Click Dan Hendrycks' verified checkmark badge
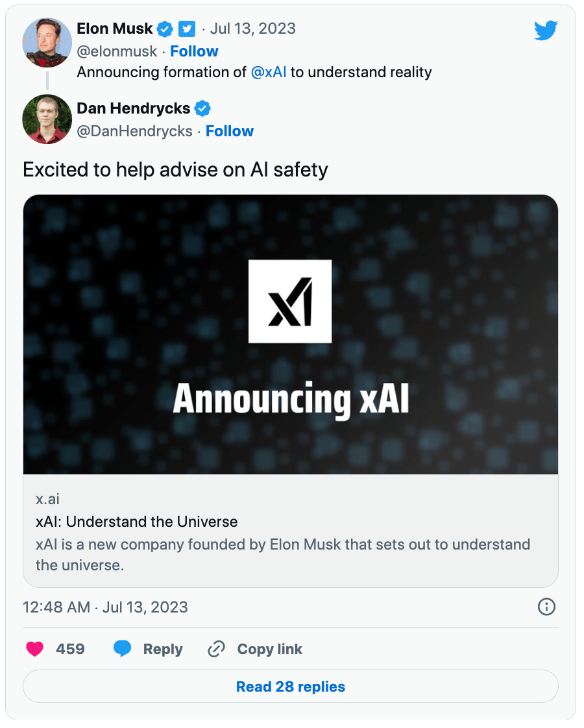The width and height of the screenshot is (584, 728). click(203, 108)
